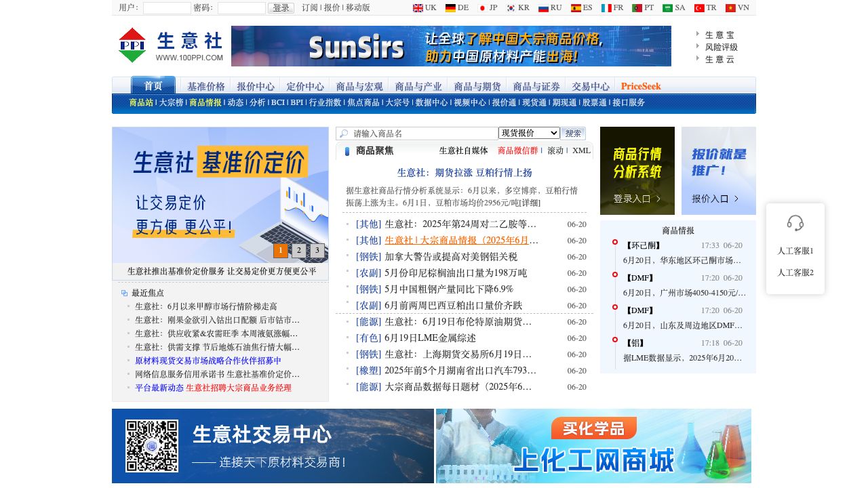Click the 搜索 search button
868x488 pixels.
coord(573,134)
